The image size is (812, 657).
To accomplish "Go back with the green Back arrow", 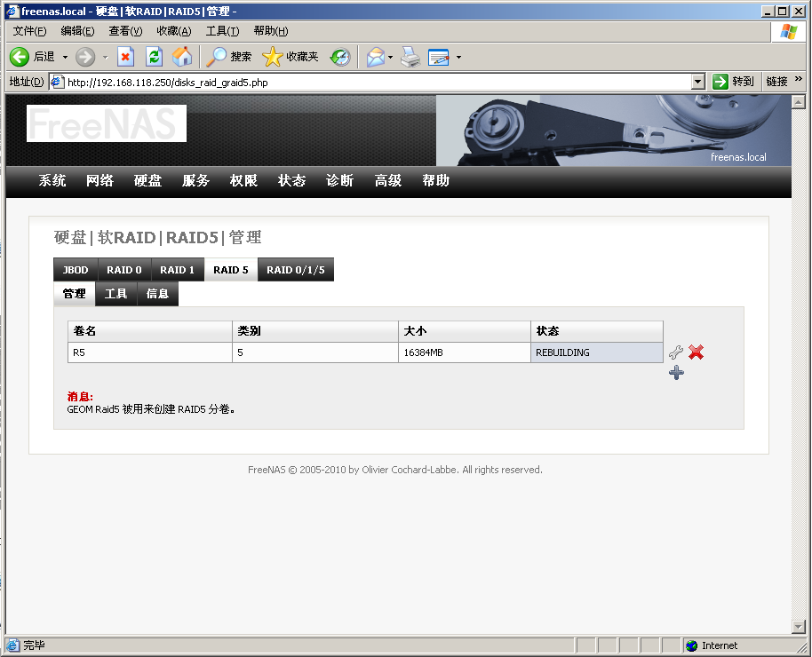I will pos(31,57).
